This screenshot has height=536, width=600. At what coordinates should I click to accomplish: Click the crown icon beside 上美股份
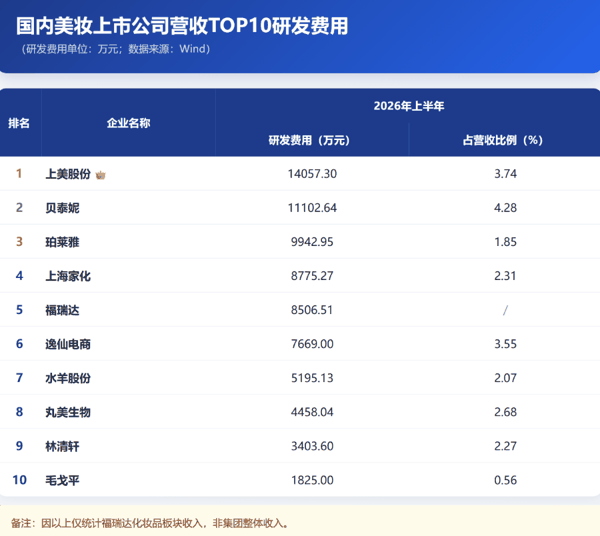pyautogui.click(x=100, y=175)
